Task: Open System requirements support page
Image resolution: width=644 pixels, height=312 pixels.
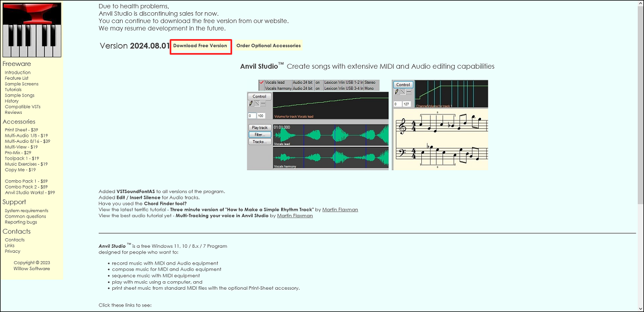Action: 26,210
